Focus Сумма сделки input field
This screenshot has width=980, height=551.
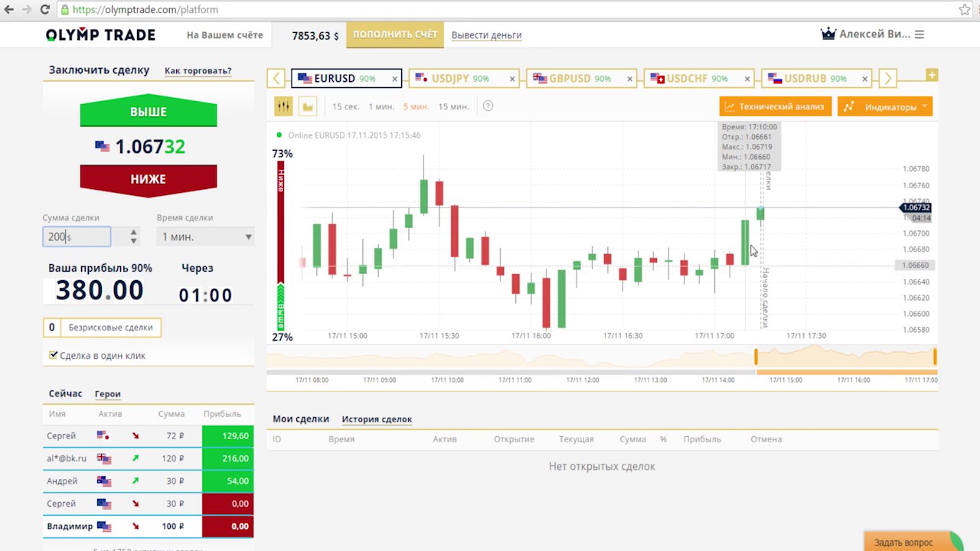[77, 236]
